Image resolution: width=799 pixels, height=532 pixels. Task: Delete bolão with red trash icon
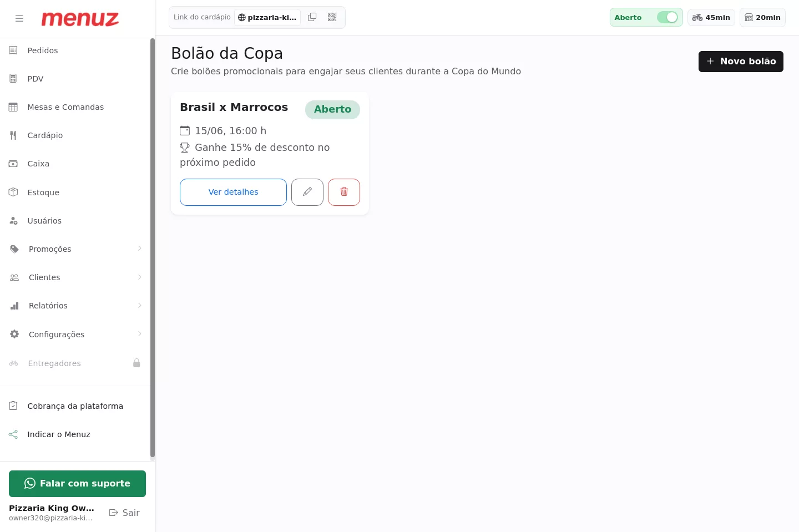pos(344,192)
